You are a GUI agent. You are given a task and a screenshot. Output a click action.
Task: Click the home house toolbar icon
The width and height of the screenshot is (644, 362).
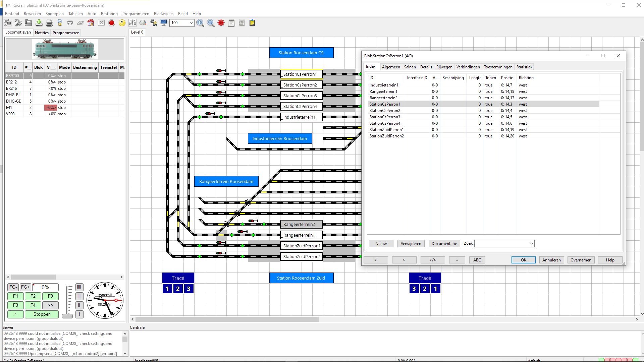tap(91, 23)
